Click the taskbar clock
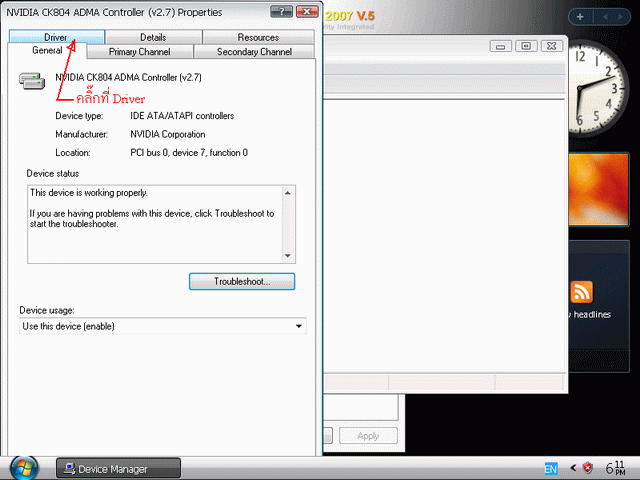Image resolution: width=640 pixels, height=480 pixels. (615, 468)
